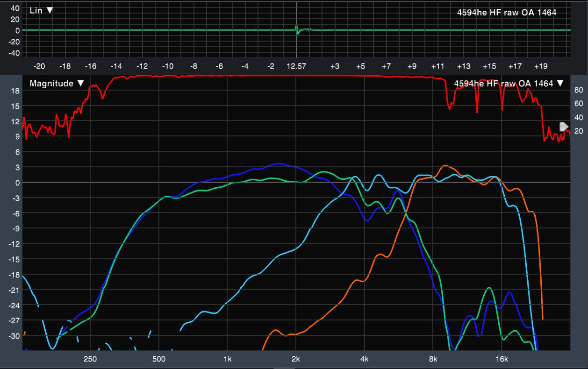Click the 1k frequency axis label
Image resolution: width=588 pixels, height=369 pixels.
228,359
